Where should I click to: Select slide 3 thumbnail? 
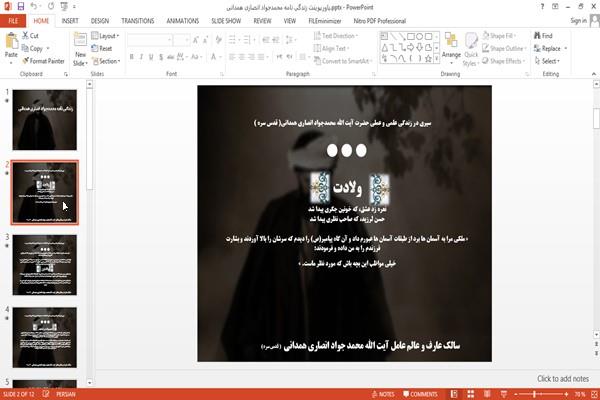[45, 264]
